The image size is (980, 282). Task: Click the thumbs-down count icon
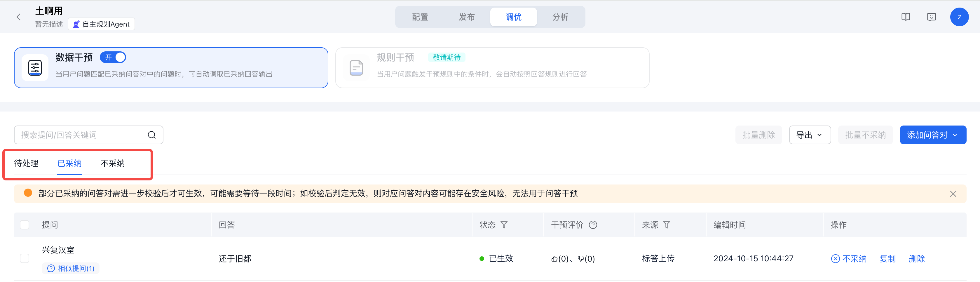pyautogui.click(x=580, y=259)
